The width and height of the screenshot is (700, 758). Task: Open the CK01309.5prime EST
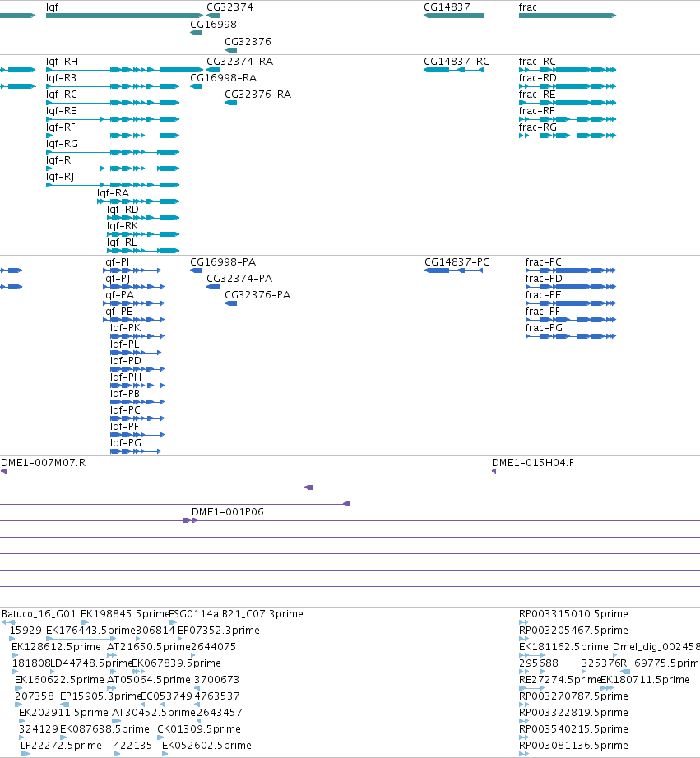(160, 737)
